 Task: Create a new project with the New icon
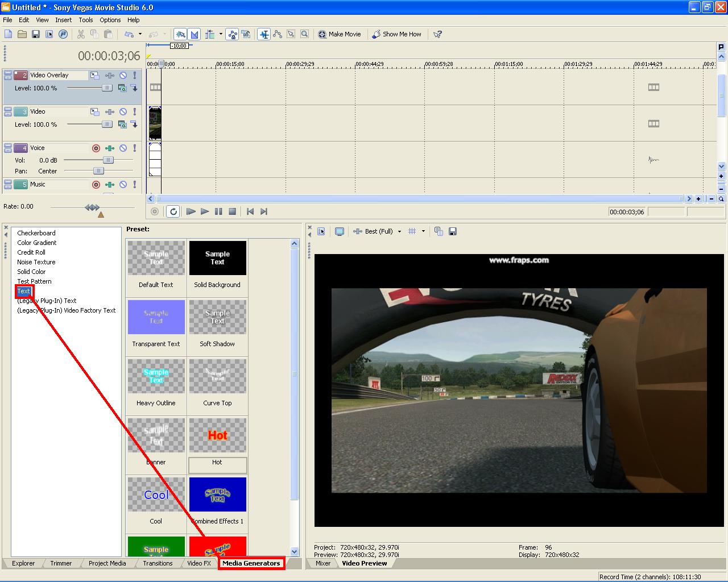[x=9, y=34]
